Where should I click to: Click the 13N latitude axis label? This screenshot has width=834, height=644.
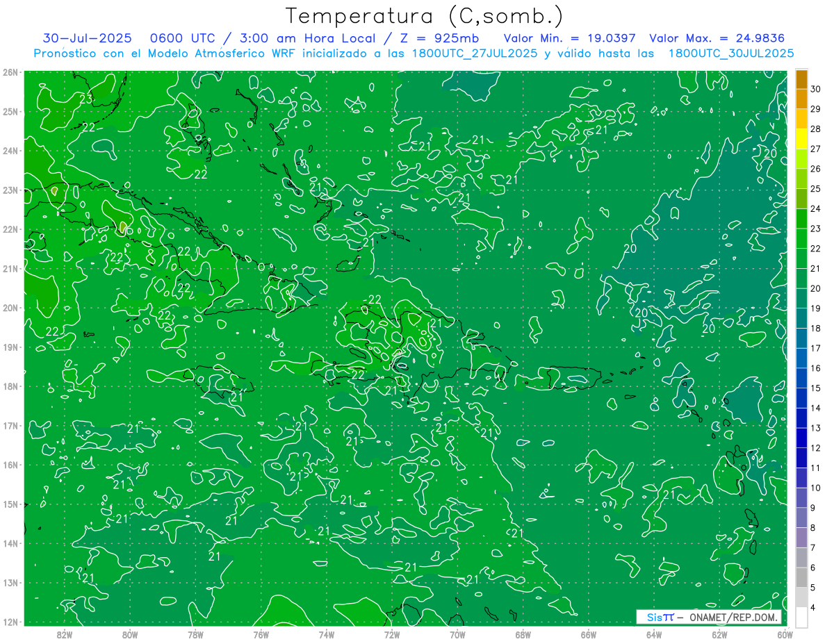11,583
